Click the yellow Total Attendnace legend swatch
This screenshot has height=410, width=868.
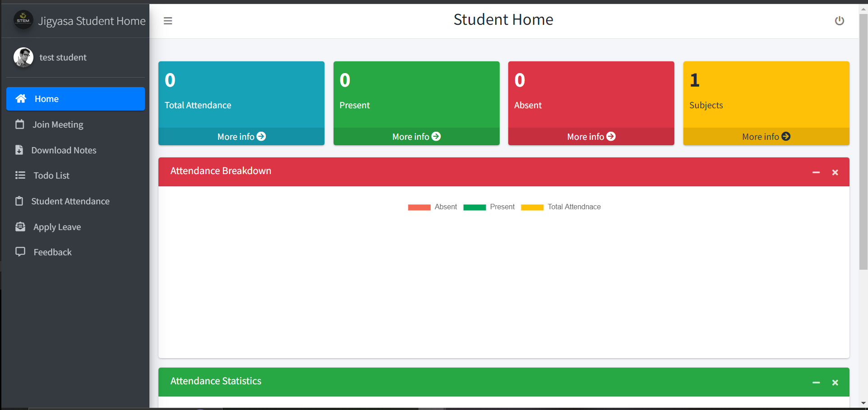[532, 207]
